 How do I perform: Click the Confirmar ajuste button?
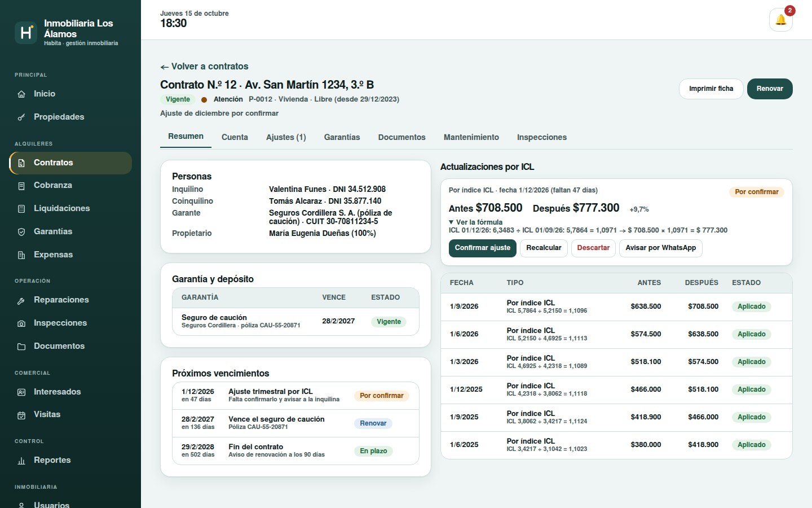pyautogui.click(x=483, y=248)
